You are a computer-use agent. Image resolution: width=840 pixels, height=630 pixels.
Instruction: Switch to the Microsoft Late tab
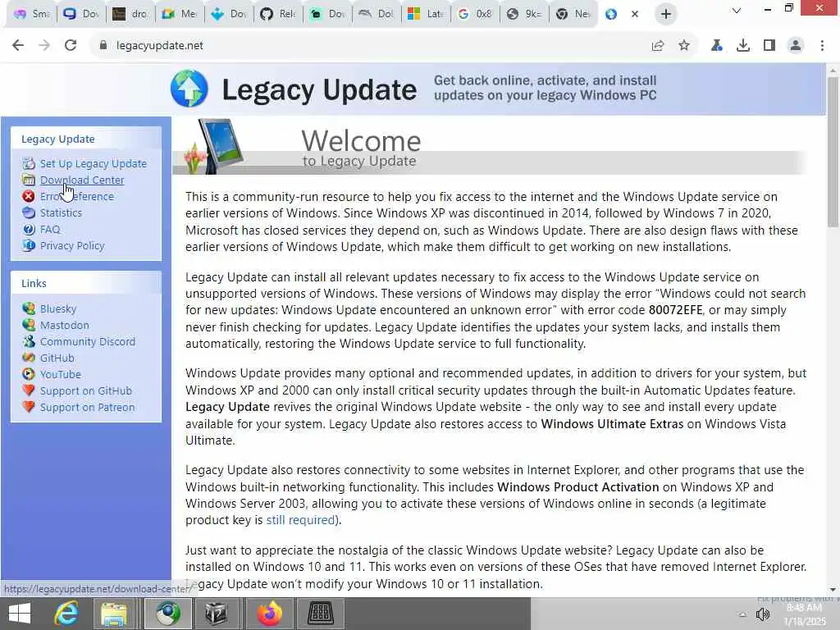pos(426,14)
